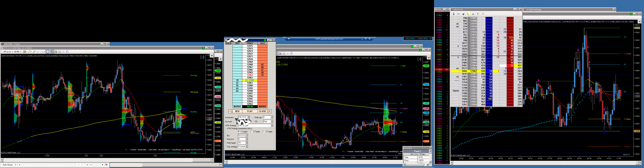Click the EUR/USD - 1 hour window title
The height and width of the screenshot is (168, 644).
coord(12,44)
